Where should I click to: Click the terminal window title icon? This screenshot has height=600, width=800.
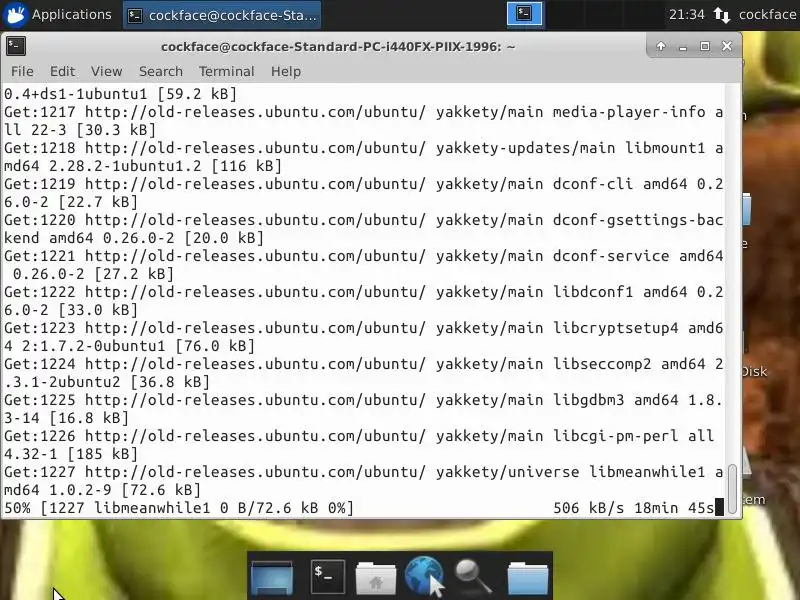tap(16, 46)
